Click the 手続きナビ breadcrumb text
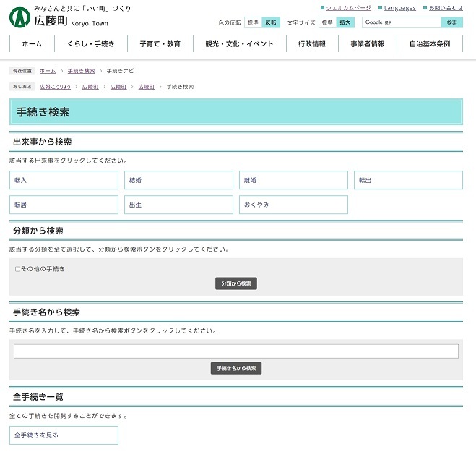This screenshot has height=462, width=476. click(x=120, y=71)
